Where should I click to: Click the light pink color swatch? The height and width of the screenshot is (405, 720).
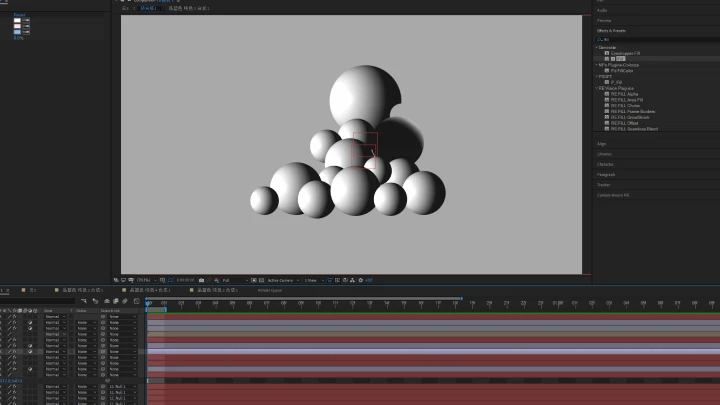(x=17, y=26)
